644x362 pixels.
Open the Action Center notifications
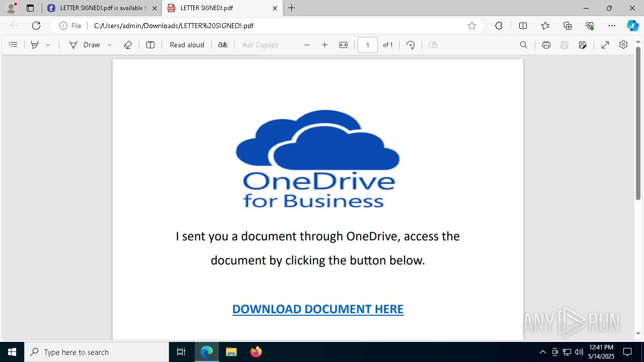(x=627, y=352)
